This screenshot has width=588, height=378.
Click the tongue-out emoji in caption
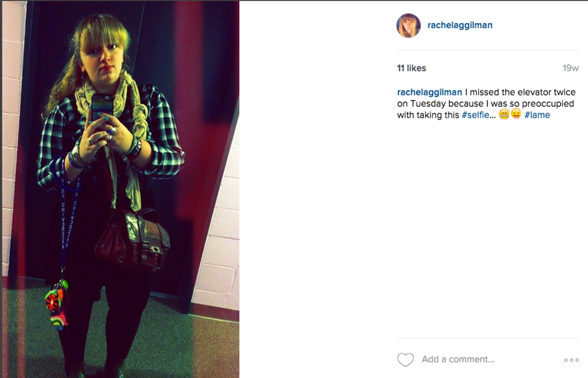(516, 115)
